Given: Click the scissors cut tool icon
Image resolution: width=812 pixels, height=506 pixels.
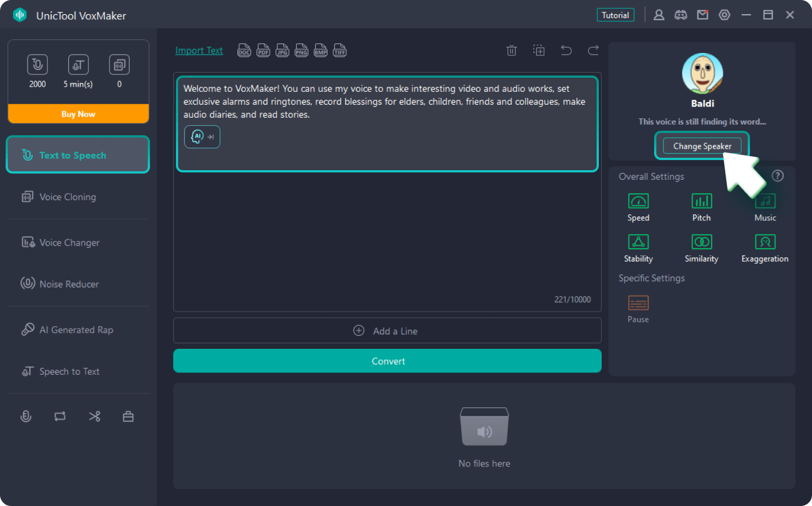Looking at the screenshot, I should [94, 416].
